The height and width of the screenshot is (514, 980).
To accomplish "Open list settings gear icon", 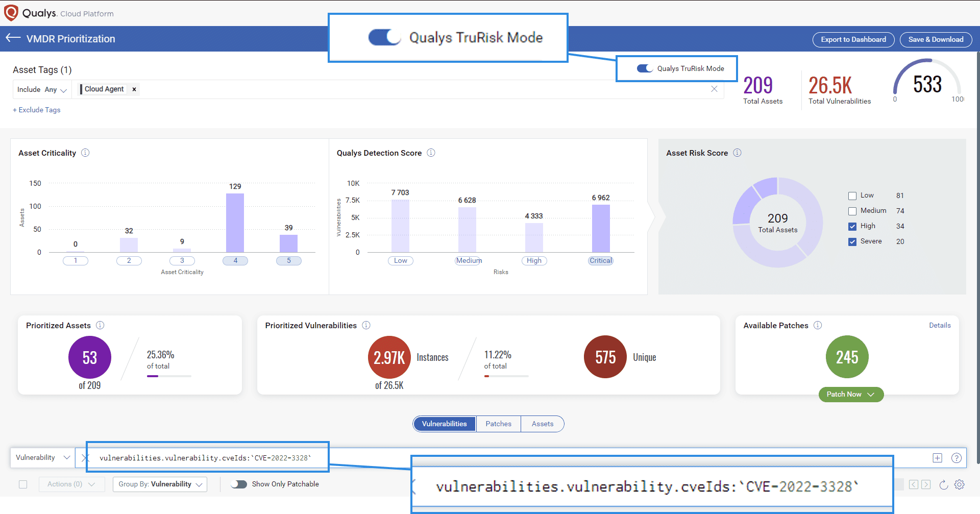I will 960,484.
